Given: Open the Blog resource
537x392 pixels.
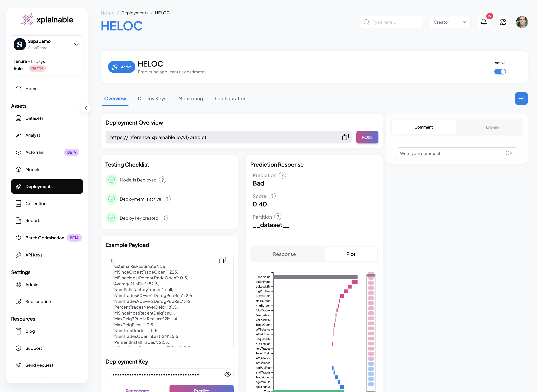Looking at the screenshot, I should click(47, 331).
